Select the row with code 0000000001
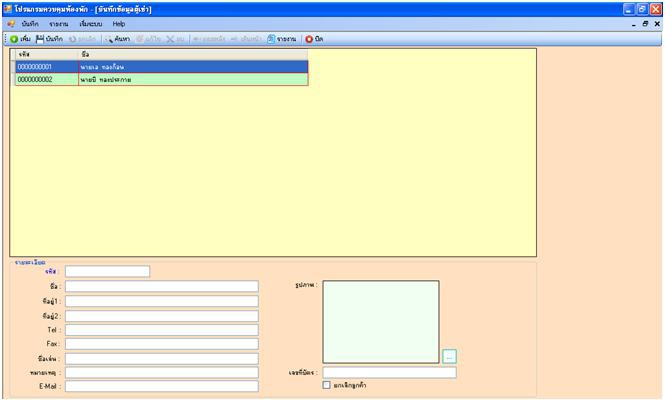The image size is (665, 401). 161,67
